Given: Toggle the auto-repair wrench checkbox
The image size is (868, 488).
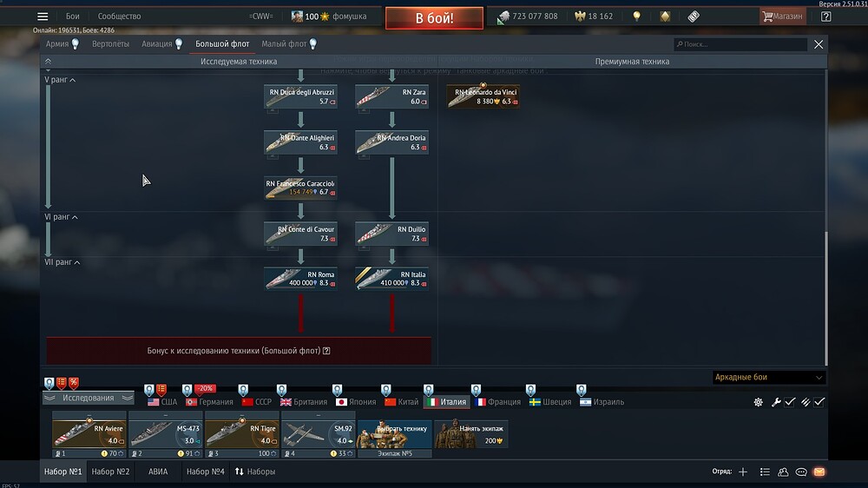Looking at the screenshot, I should click(x=790, y=402).
